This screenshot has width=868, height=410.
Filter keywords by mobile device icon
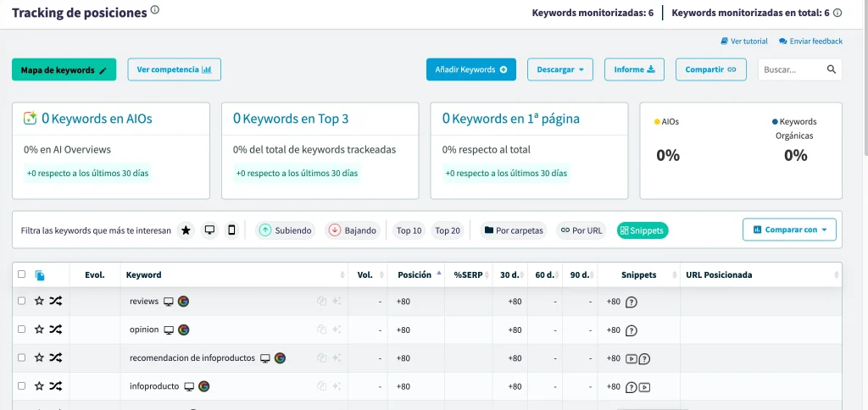[231, 230]
